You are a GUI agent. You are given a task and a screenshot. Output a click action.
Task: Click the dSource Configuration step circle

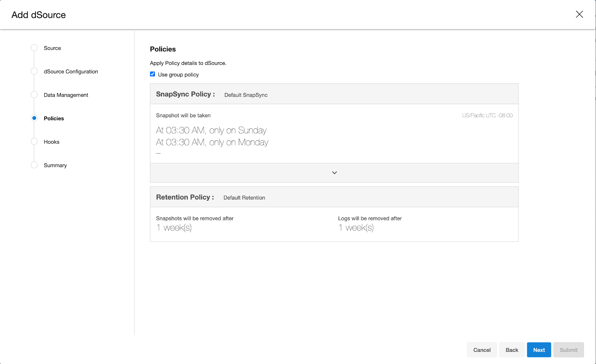point(34,71)
